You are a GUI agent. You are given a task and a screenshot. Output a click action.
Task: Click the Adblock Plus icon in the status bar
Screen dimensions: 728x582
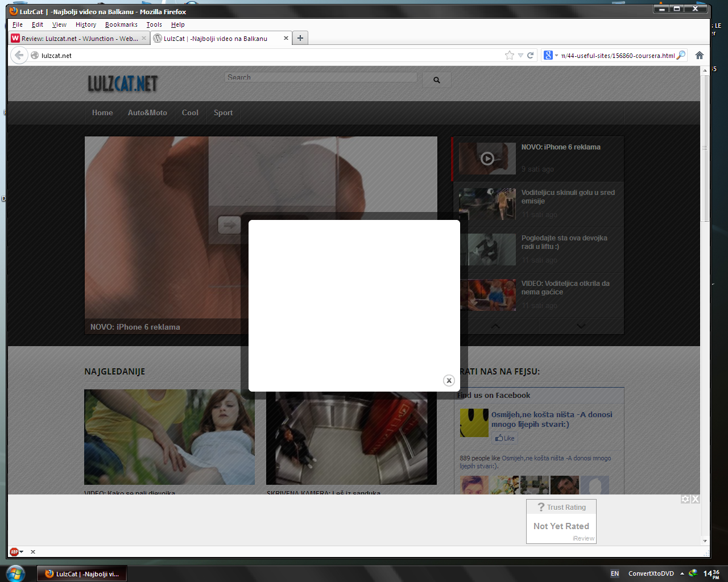[x=14, y=552]
